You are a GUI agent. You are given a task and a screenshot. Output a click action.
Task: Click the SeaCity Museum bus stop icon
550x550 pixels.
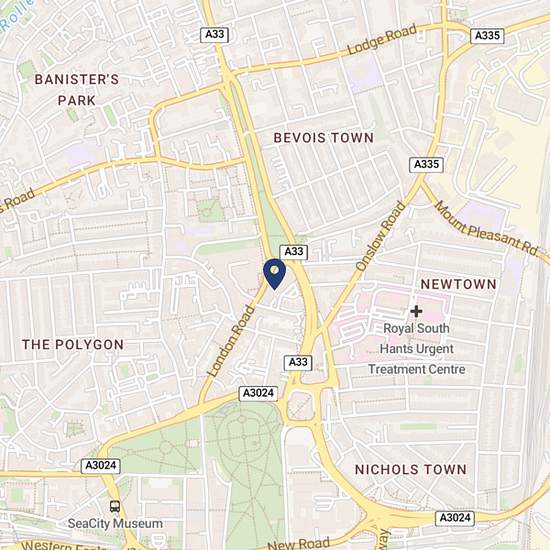click(115, 506)
